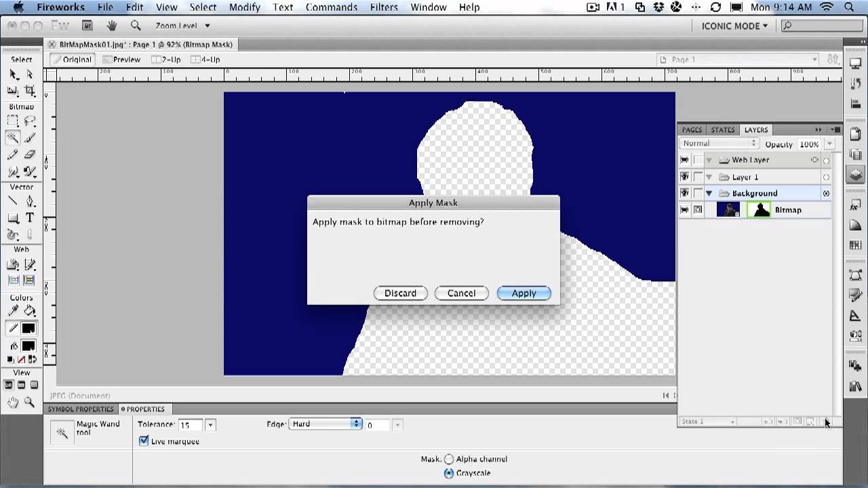Collapse the Background layer disclosure triangle
The image size is (868, 488).
[x=709, y=193]
